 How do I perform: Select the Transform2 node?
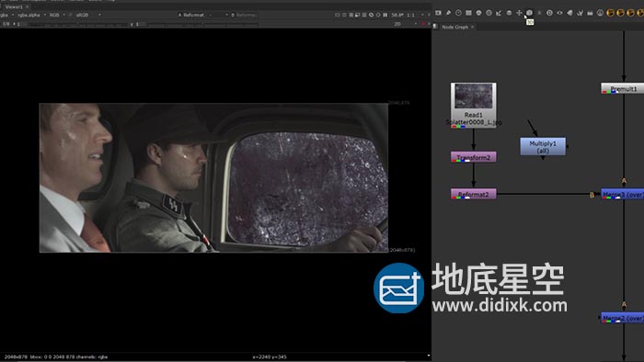point(473,157)
